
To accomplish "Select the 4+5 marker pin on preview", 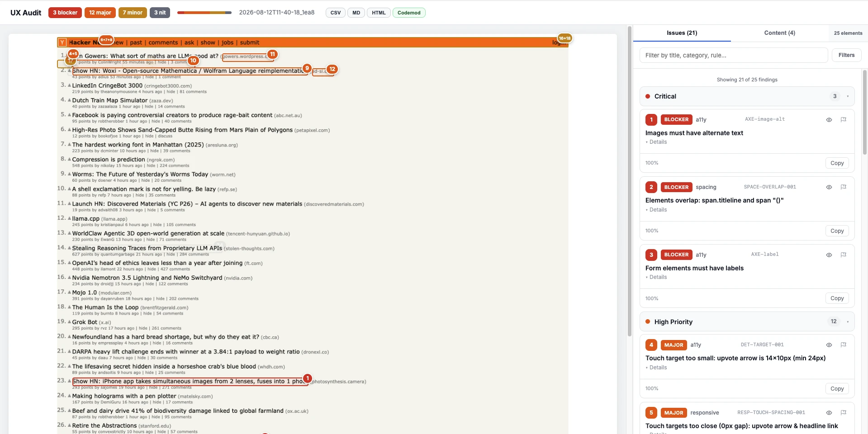I will (73, 54).
